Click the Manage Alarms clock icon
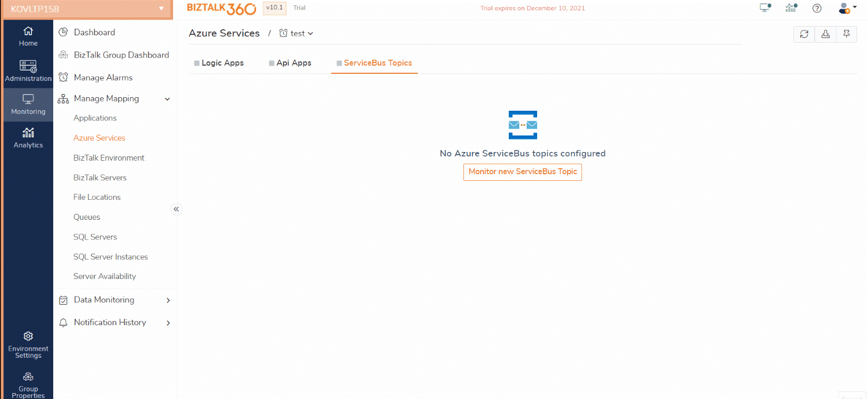The width and height of the screenshot is (868, 399). point(63,77)
